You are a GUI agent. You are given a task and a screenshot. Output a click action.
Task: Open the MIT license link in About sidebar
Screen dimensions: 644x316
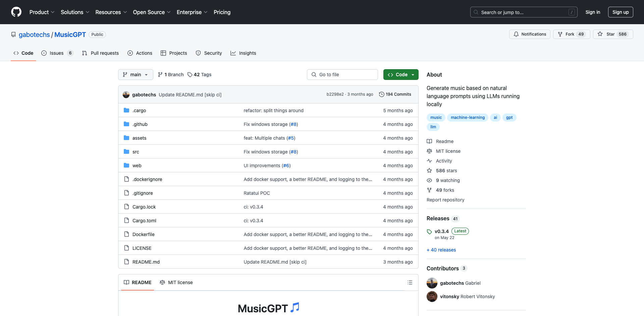[x=443, y=151]
